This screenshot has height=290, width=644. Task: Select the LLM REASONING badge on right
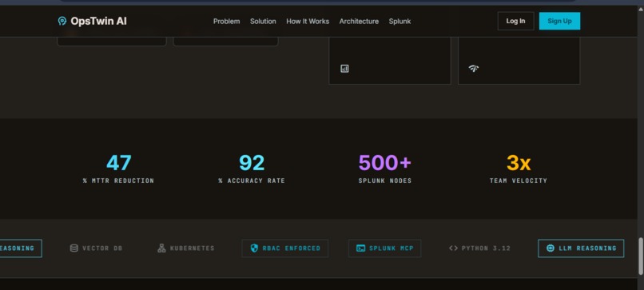pyautogui.click(x=581, y=248)
